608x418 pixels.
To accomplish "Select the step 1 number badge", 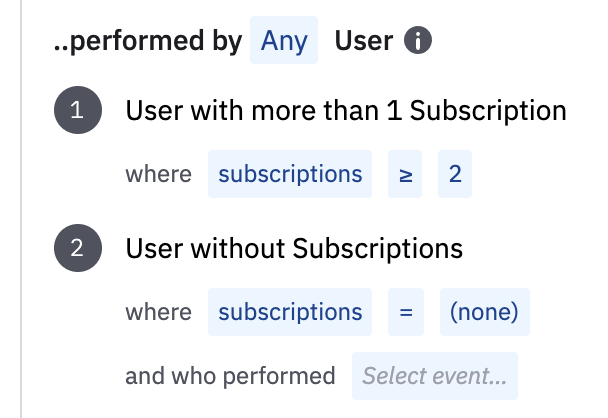I will (78, 111).
